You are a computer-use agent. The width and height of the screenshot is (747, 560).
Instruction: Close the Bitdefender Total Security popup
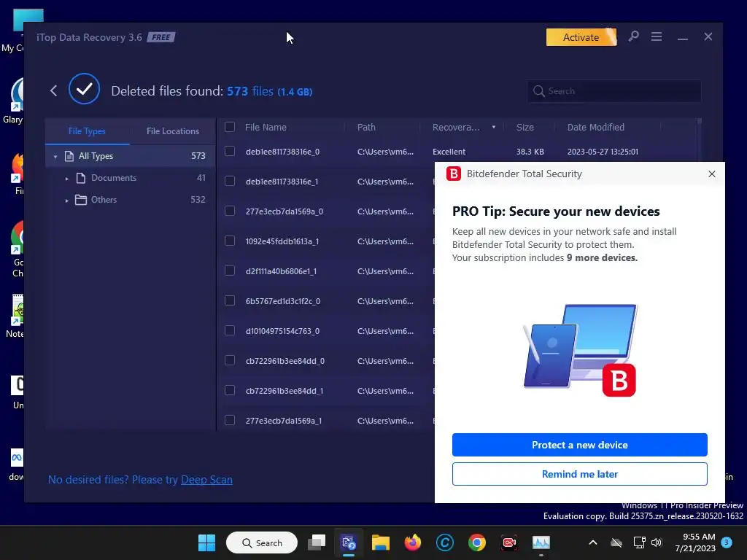712,174
